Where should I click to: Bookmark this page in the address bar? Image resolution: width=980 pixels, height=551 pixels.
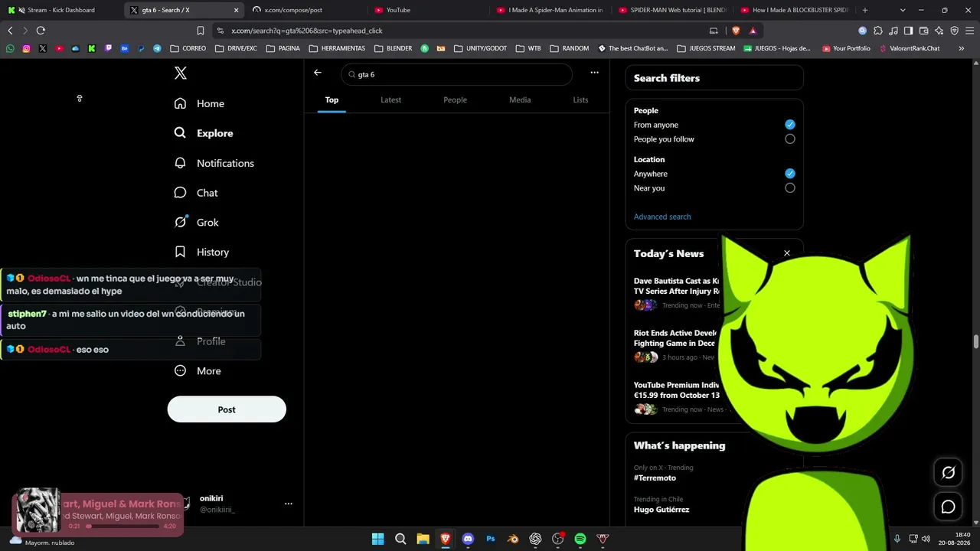tap(201, 31)
